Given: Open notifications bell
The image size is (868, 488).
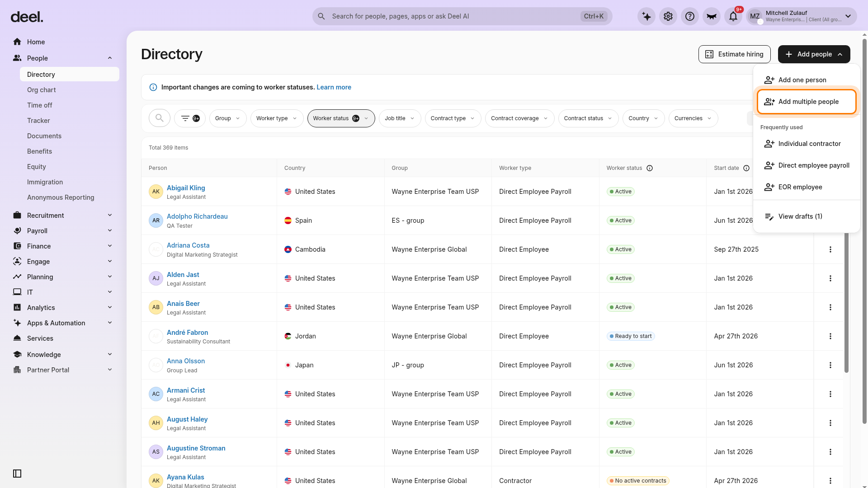Looking at the screenshot, I should point(733,16).
